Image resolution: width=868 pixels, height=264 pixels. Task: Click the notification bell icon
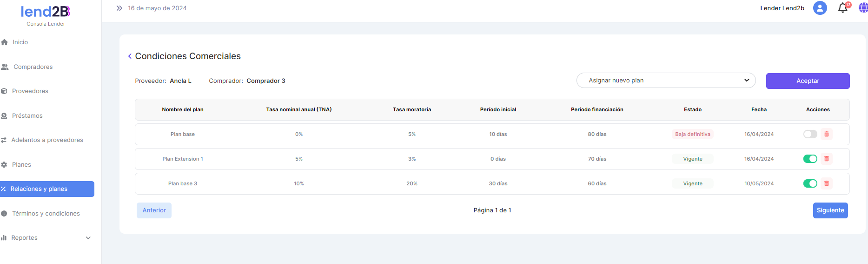(842, 8)
